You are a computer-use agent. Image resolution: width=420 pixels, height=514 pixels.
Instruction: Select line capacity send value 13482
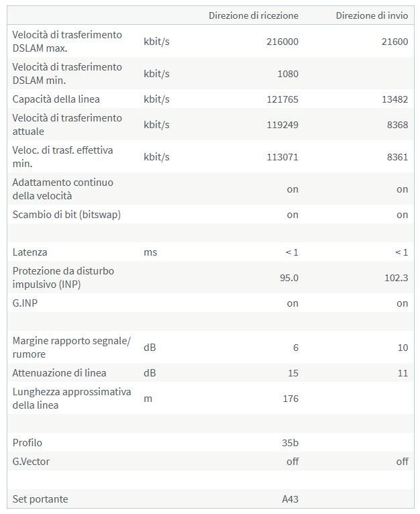coord(394,99)
